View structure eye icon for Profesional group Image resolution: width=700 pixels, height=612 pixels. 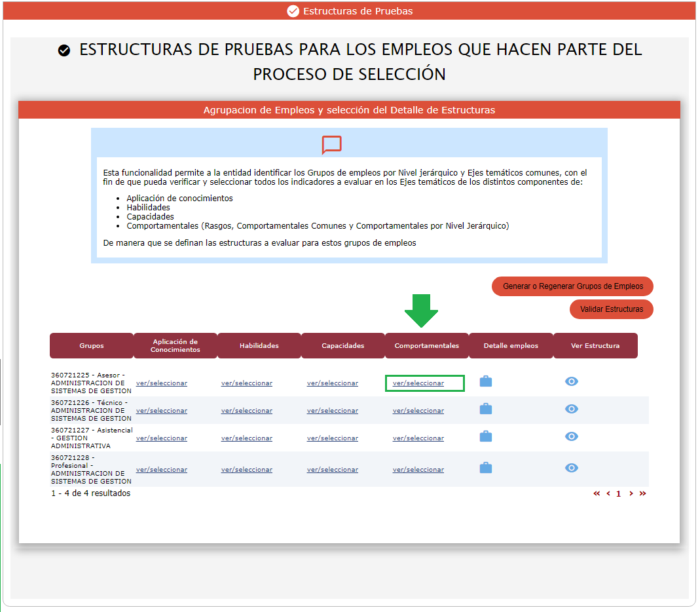(x=571, y=468)
